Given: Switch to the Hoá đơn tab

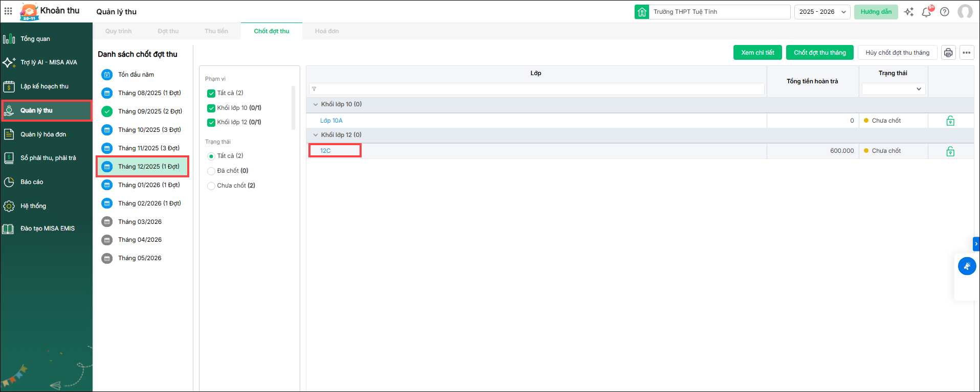Looking at the screenshot, I should tap(327, 31).
